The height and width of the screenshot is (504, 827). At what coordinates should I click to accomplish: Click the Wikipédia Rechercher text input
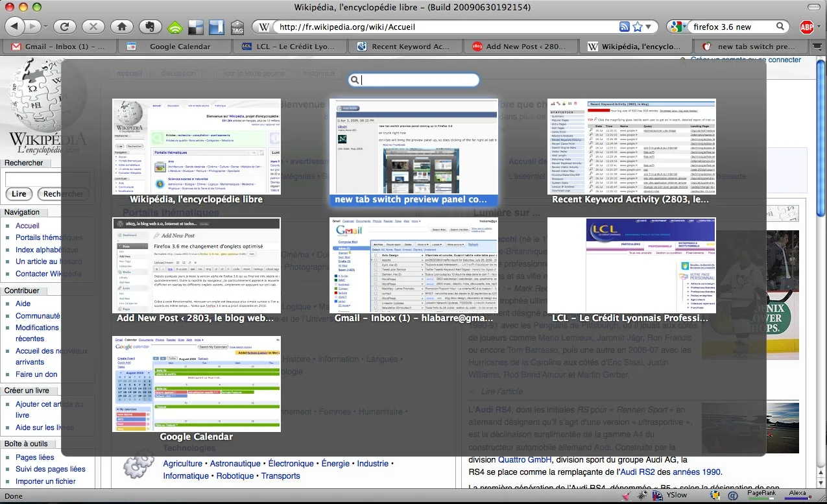pyautogui.click(x=47, y=179)
